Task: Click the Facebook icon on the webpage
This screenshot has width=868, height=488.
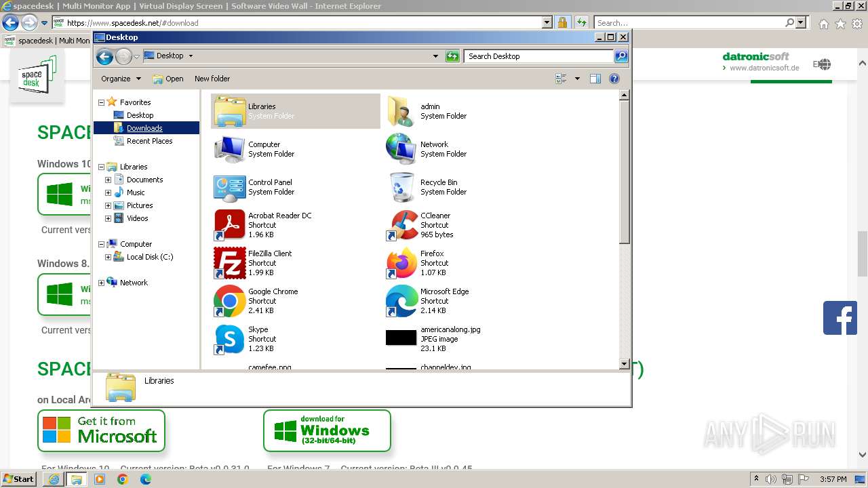Action: tap(840, 318)
